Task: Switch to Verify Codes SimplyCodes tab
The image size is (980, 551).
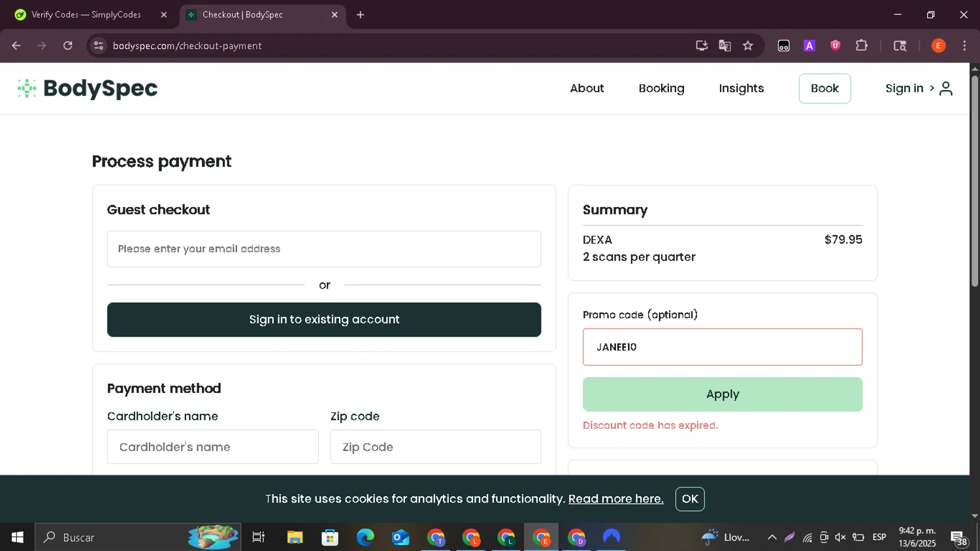Action: [86, 14]
